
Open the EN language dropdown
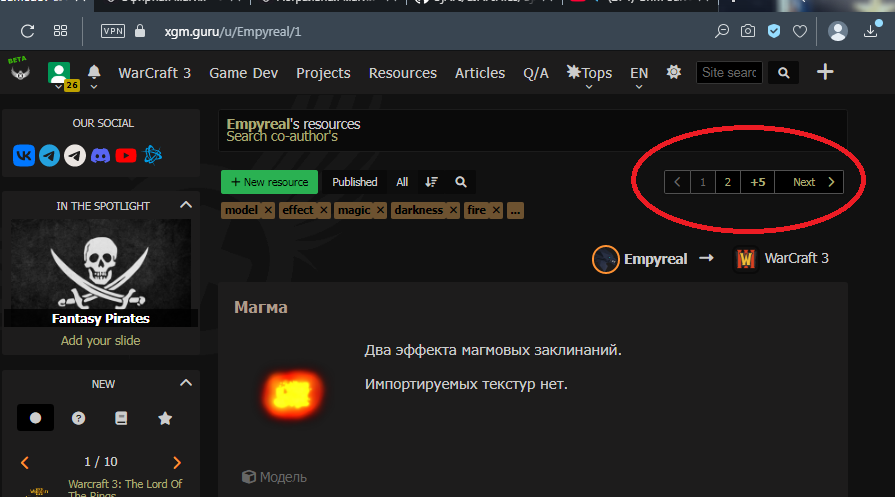tap(639, 74)
